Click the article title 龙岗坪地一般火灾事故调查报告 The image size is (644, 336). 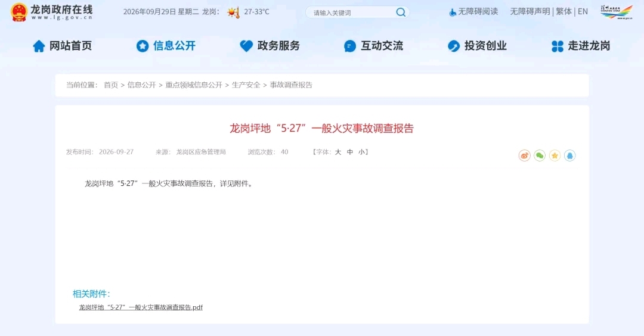coord(321,129)
